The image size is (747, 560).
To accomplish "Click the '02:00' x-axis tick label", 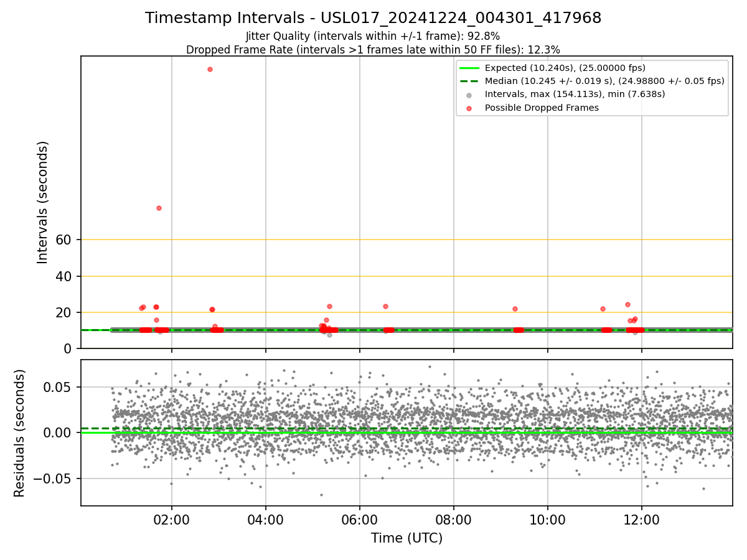I will tap(172, 519).
